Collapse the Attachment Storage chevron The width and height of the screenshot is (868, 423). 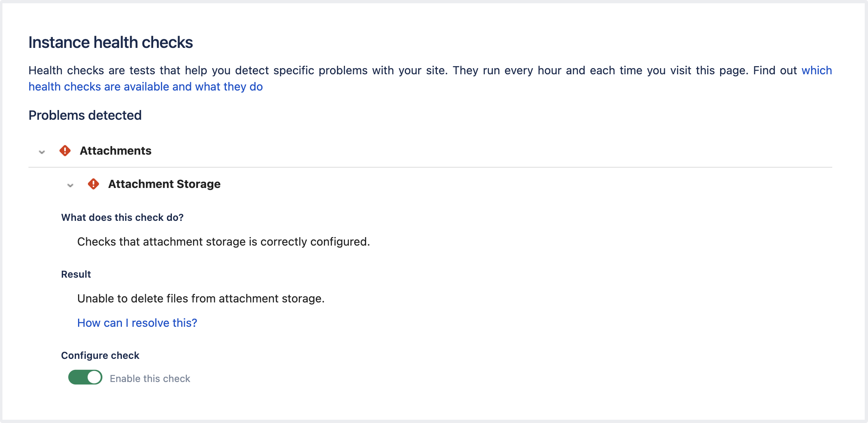click(70, 185)
